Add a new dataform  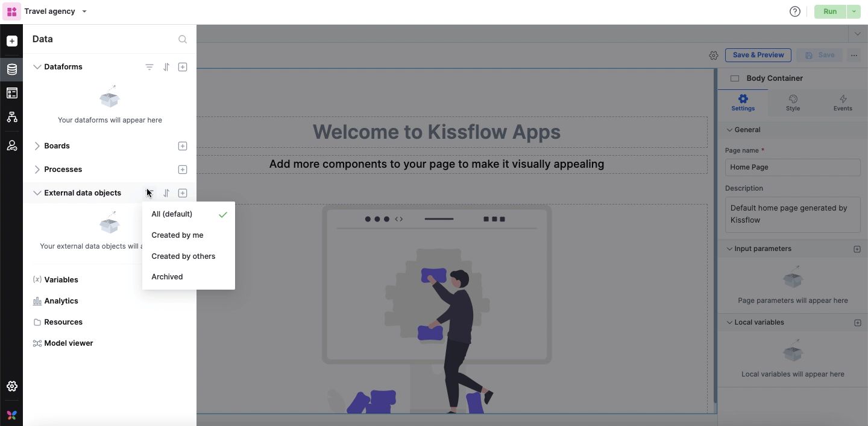coord(183,67)
